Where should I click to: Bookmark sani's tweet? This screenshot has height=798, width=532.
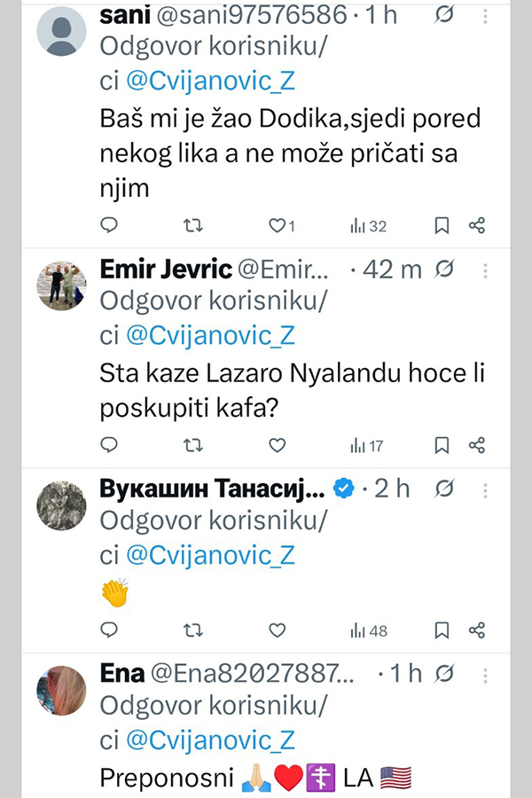click(x=442, y=225)
